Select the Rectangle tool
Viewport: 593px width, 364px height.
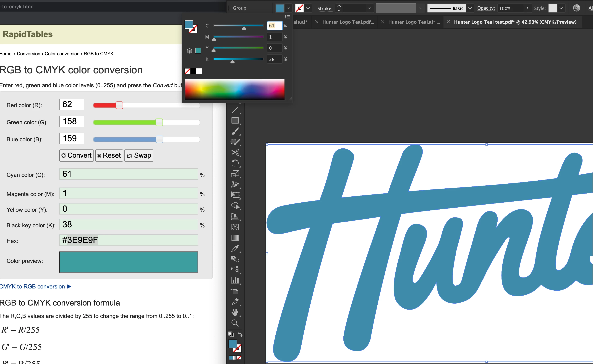(x=235, y=120)
